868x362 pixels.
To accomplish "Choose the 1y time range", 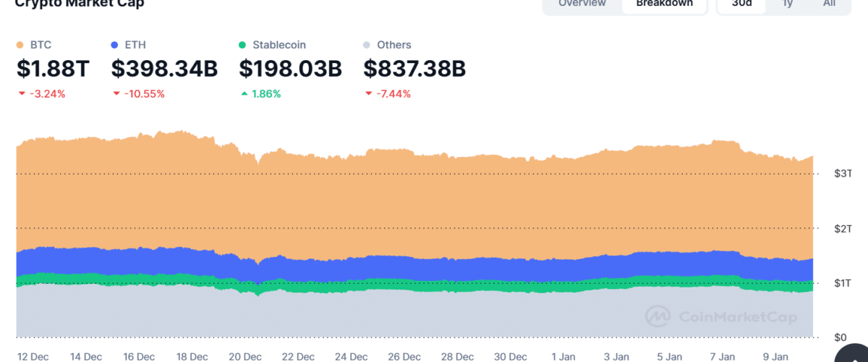I will (787, 4).
